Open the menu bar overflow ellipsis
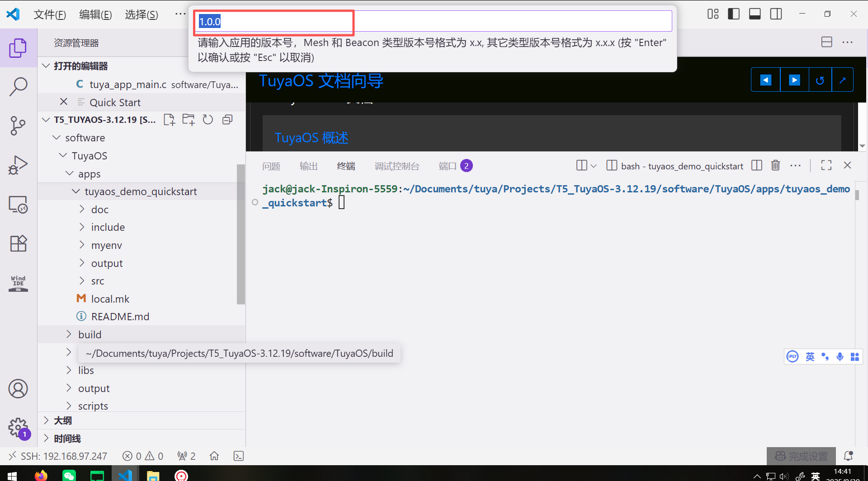This screenshot has height=481, width=868. pyautogui.click(x=180, y=14)
